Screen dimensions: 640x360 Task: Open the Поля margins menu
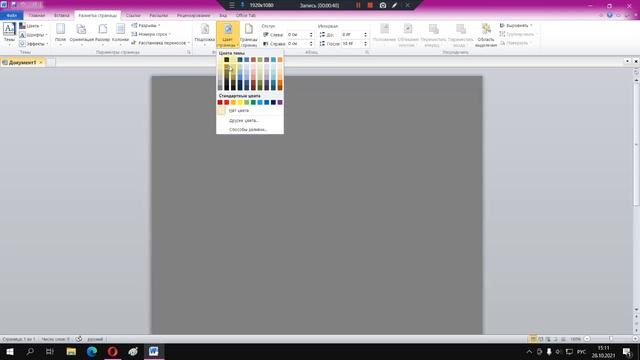click(60, 34)
